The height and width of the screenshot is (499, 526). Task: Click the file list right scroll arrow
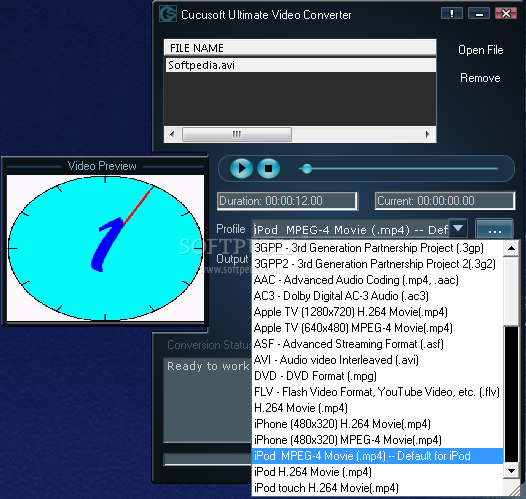point(427,134)
